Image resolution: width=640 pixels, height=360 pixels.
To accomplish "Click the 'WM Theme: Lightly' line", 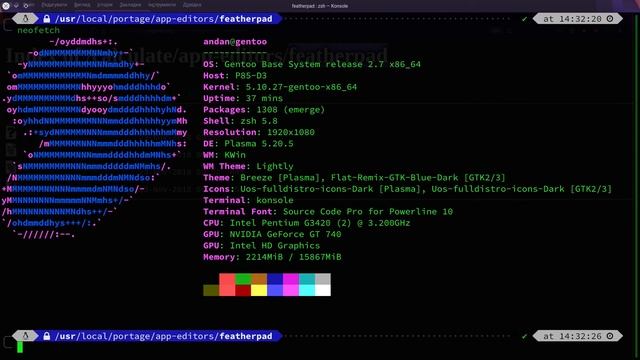I will point(248,166).
